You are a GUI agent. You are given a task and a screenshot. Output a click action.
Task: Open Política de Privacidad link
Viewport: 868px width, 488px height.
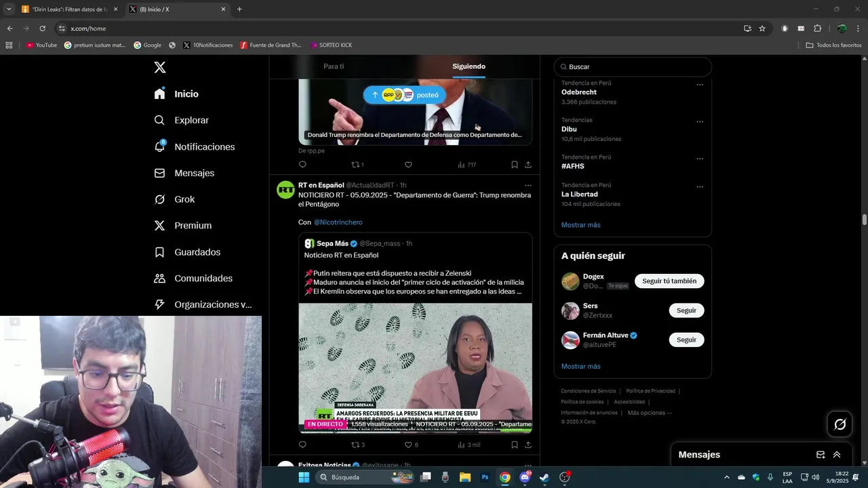click(x=650, y=391)
